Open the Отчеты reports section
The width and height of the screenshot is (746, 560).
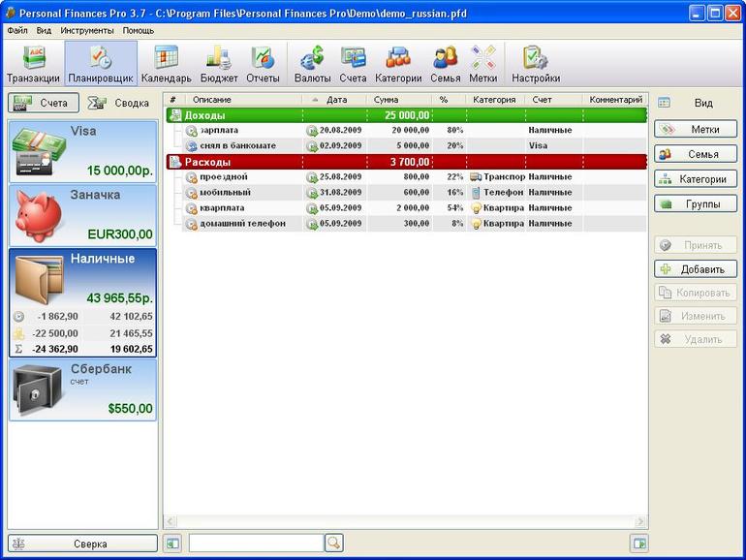coord(263,64)
